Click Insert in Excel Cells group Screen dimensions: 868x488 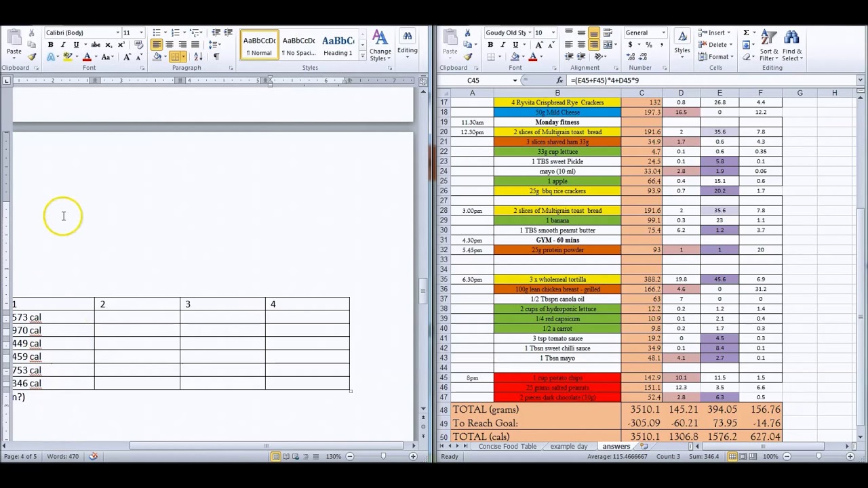coord(715,33)
